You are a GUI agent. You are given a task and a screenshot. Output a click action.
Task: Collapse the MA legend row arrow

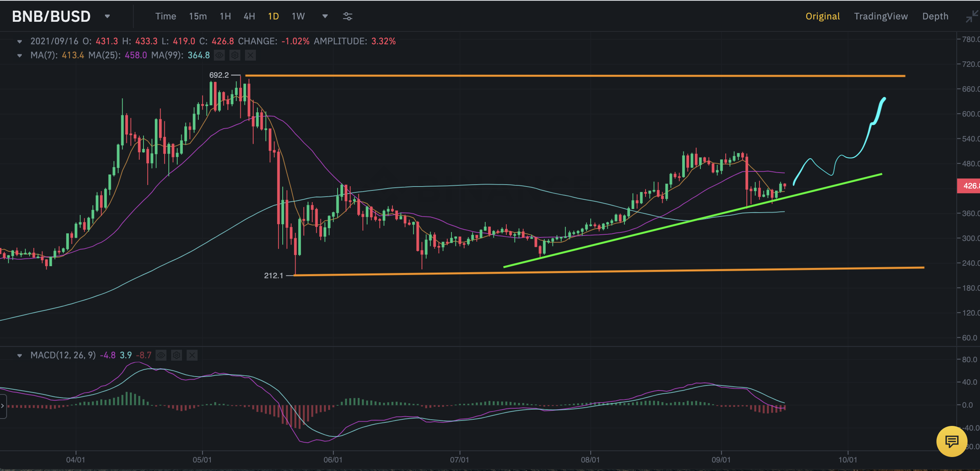[x=19, y=55]
